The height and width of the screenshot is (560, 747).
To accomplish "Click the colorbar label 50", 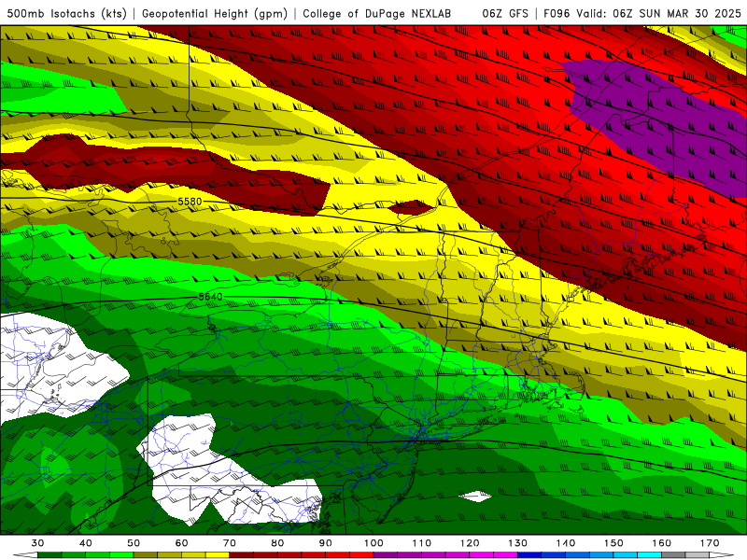I will pyautogui.click(x=134, y=543).
